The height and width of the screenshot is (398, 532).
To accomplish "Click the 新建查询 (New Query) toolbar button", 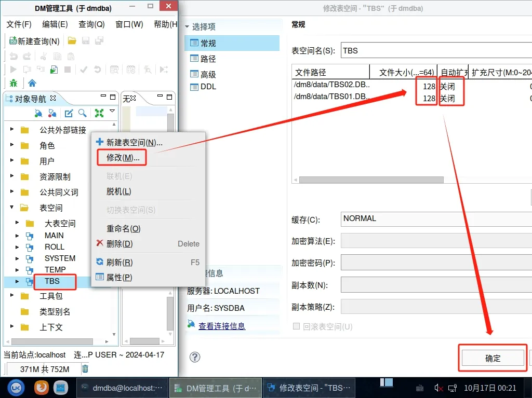I will pyautogui.click(x=34, y=41).
